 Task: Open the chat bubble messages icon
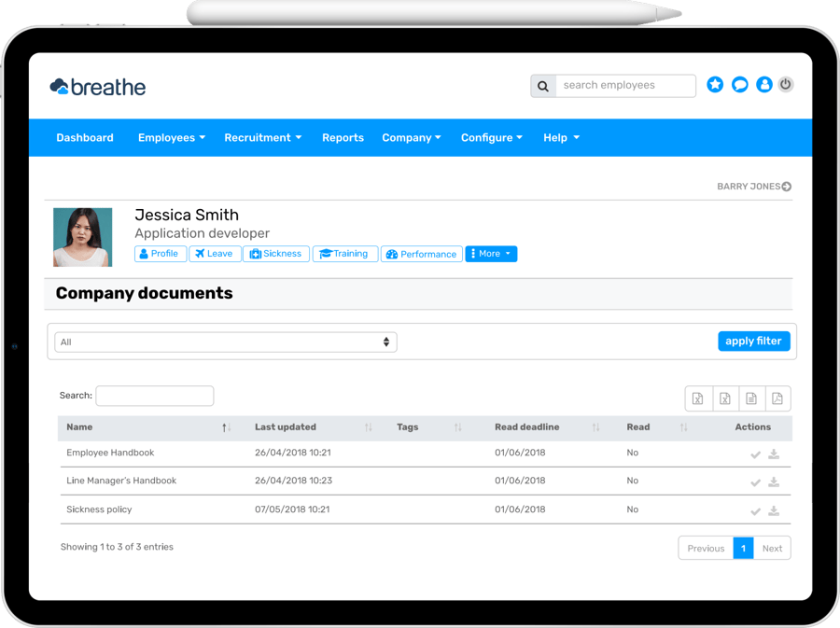(x=740, y=85)
